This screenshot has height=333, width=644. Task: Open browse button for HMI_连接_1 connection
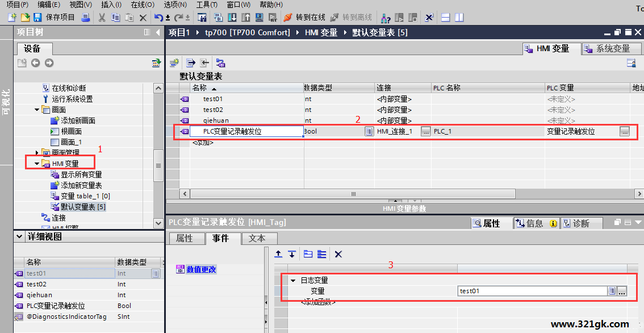pos(426,132)
